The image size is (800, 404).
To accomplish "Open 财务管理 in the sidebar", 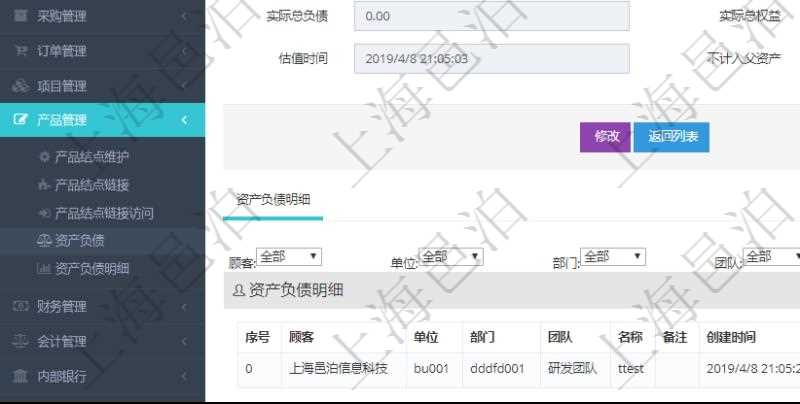I will pos(102,306).
